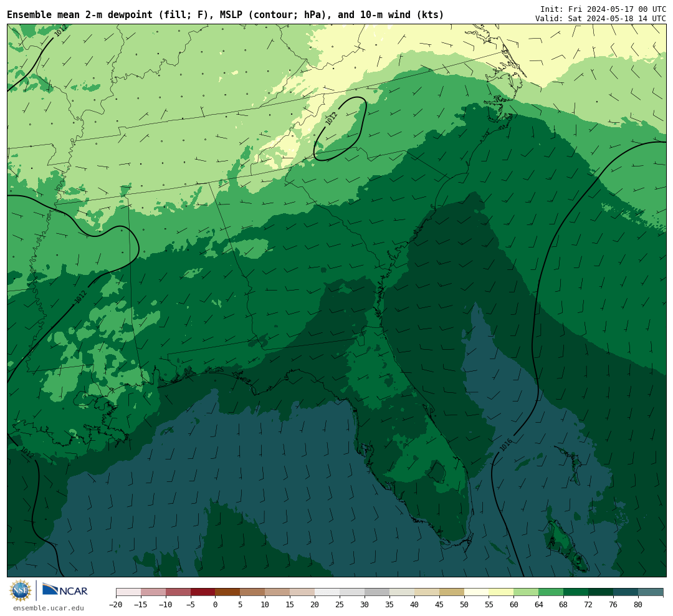Viewport: 673px width, 616px height.
Task: Click the 50 tick label on the colorbar
Action: pos(464,604)
